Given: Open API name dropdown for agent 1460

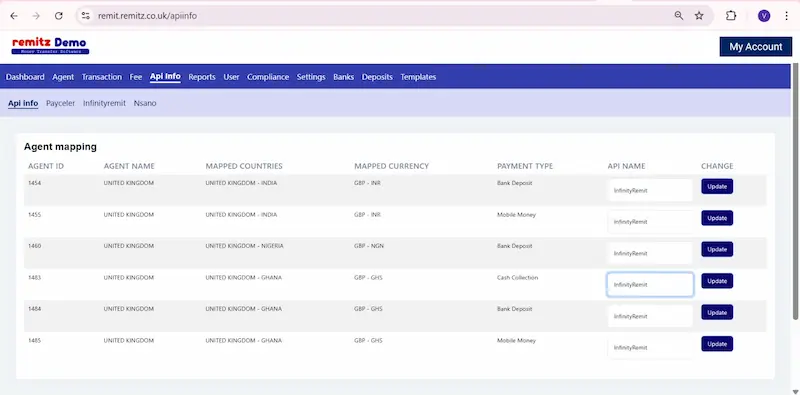Looking at the screenshot, I should (650, 253).
